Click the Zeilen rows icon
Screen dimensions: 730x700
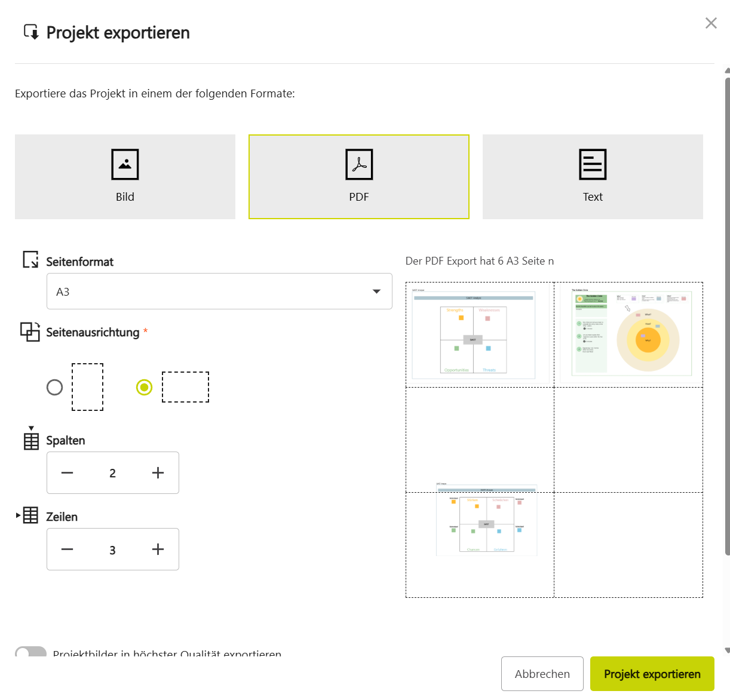(x=30, y=515)
